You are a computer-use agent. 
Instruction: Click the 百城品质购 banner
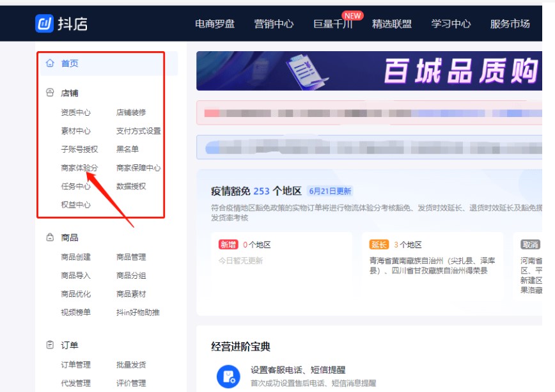[x=369, y=71]
